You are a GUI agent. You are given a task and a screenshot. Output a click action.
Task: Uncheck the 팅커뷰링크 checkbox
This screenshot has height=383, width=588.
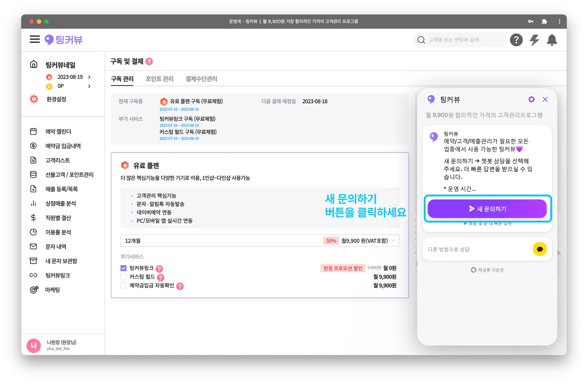coord(123,268)
